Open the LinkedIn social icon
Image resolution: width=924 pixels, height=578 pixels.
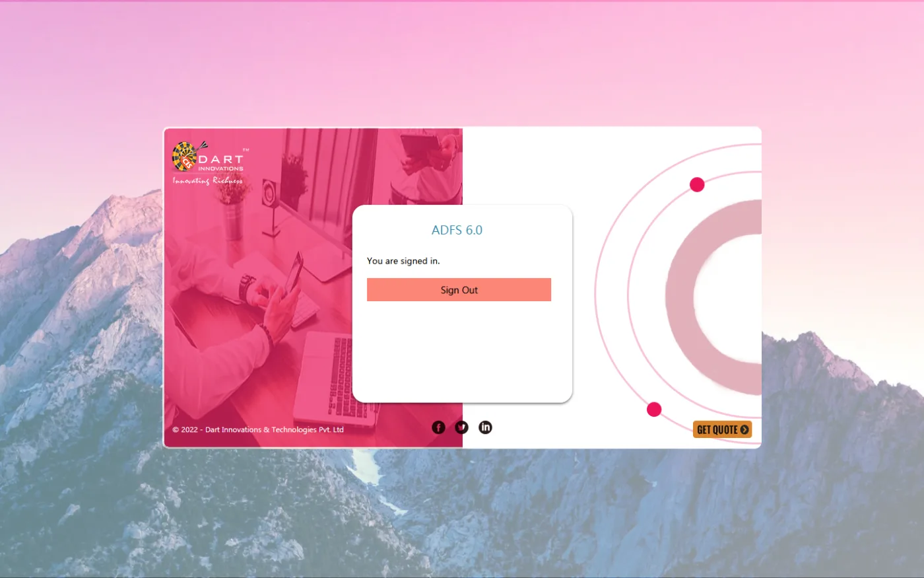click(x=485, y=427)
